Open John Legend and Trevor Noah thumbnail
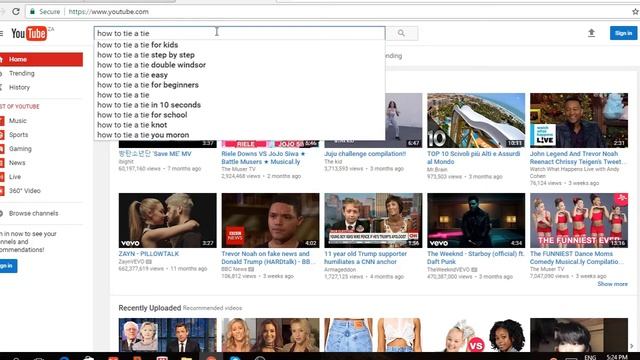 pos(579,120)
